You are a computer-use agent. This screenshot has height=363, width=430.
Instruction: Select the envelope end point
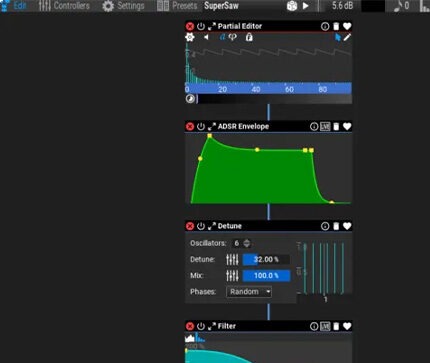tap(332, 202)
